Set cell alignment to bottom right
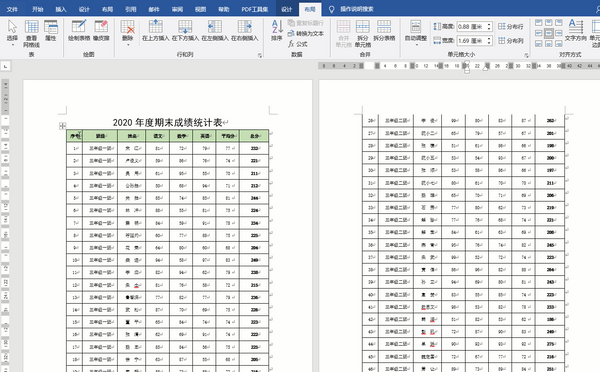600x372 pixels. tap(559, 44)
